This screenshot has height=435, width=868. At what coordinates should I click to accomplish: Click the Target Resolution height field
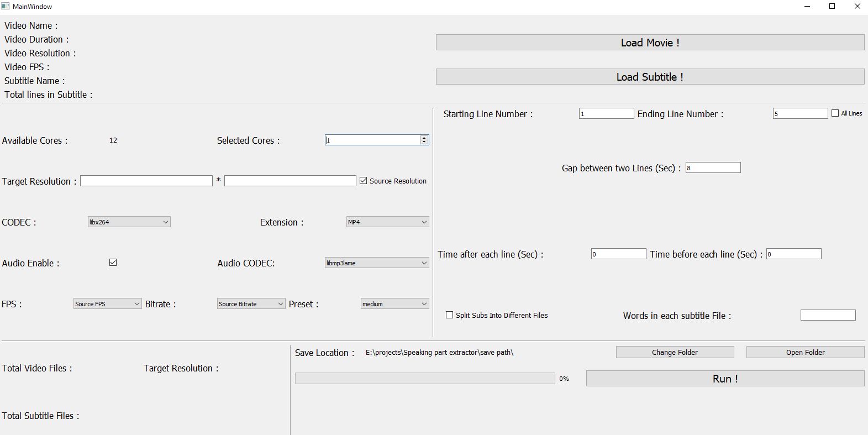point(290,181)
